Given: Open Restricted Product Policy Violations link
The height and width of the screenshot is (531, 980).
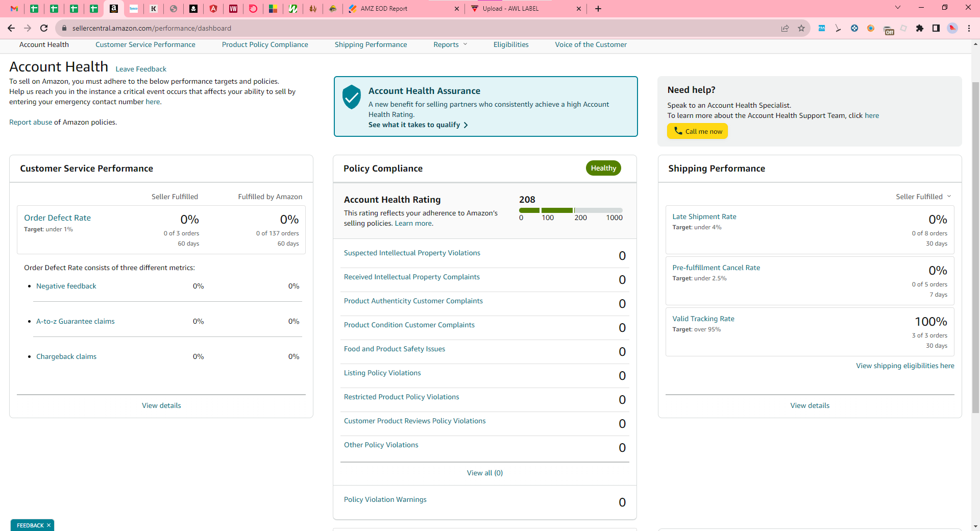Looking at the screenshot, I should coord(402,397).
